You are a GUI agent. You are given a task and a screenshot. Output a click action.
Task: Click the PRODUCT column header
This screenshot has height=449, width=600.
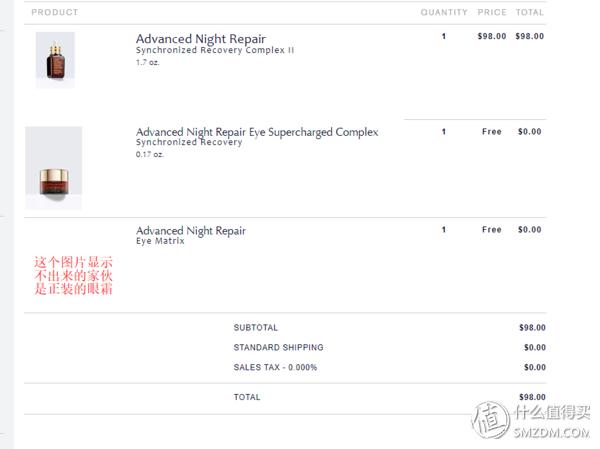click(55, 12)
